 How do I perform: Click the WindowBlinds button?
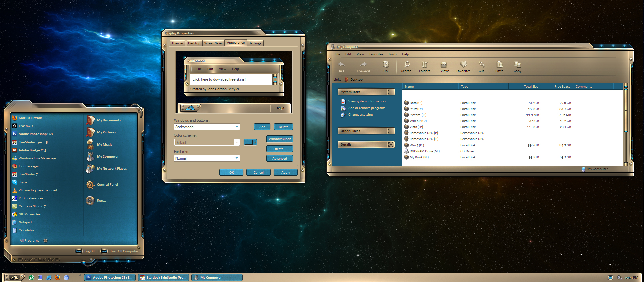click(280, 139)
